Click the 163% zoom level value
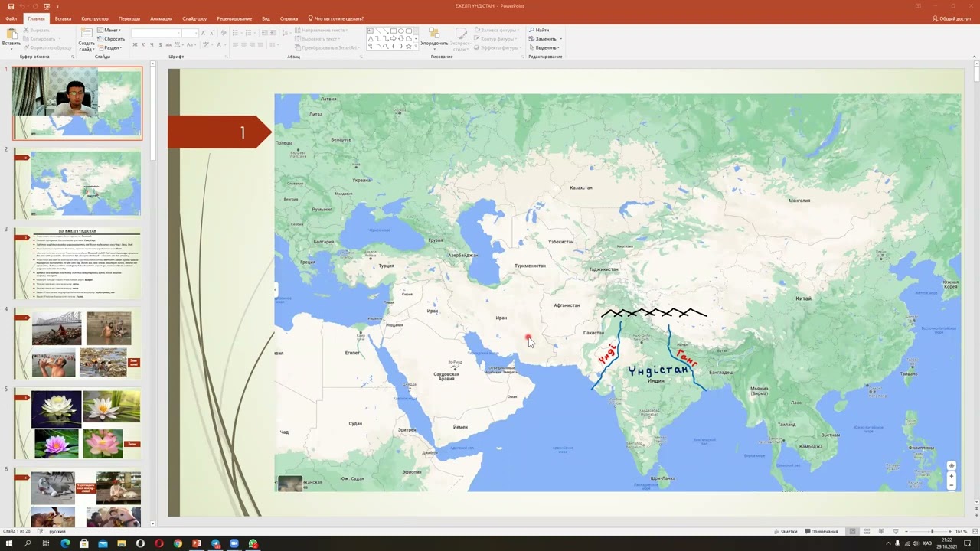 pyautogui.click(x=961, y=531)
